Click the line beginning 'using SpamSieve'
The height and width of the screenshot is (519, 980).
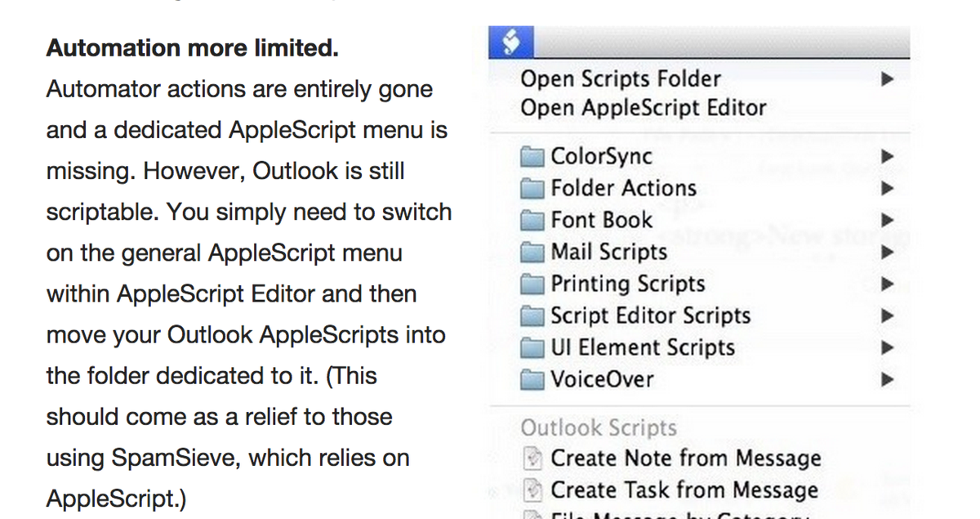click(x=228, y=458)
